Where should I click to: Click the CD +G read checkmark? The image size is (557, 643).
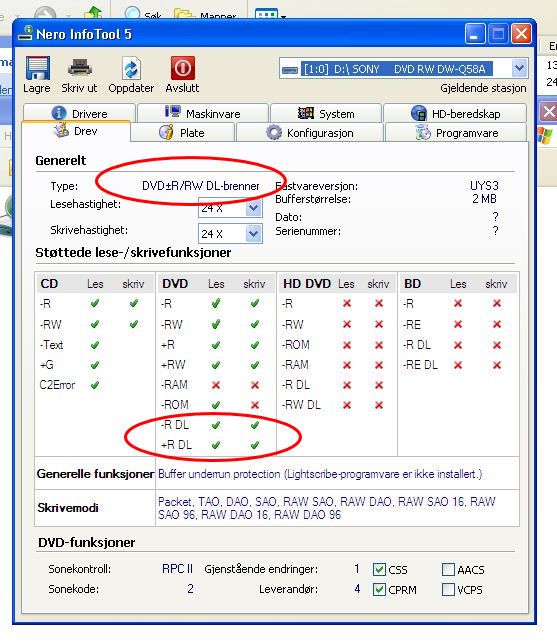pyautogui.click(x=95, y=365)
